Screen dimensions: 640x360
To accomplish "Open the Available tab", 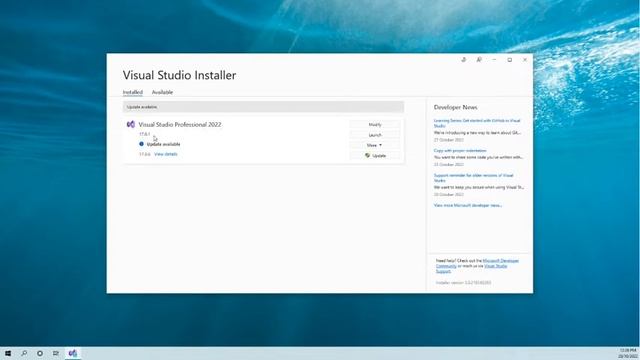I will pyautogui.click(x=162, y=92).
